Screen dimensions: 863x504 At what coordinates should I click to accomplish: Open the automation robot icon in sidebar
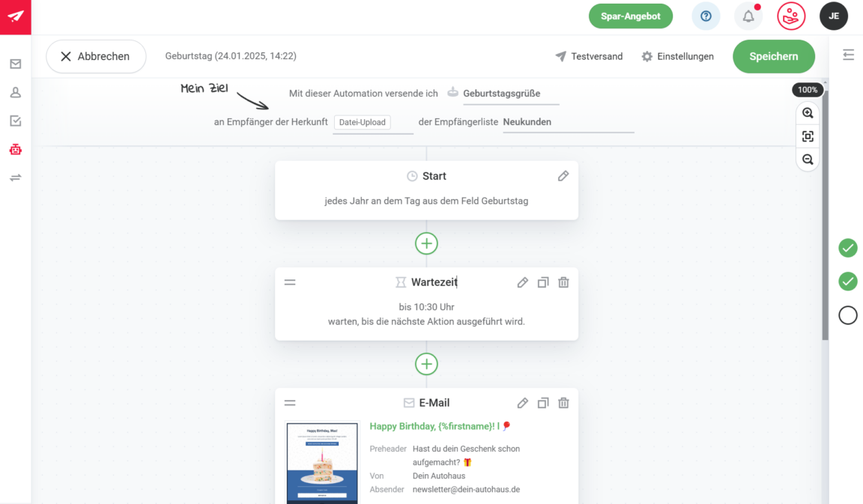tap(15, 149)
